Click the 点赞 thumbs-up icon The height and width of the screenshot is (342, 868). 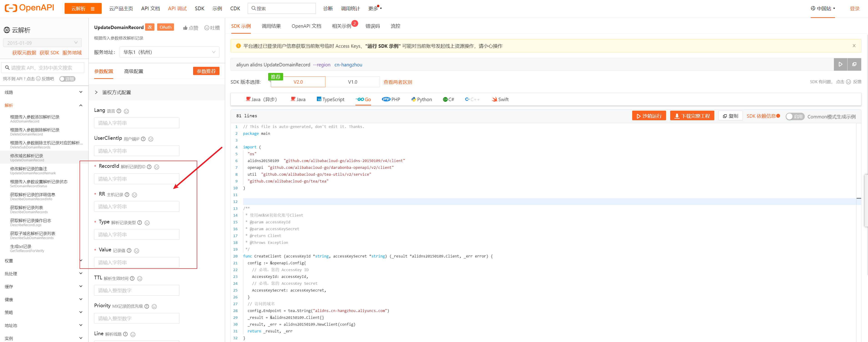tap(185, 28)
